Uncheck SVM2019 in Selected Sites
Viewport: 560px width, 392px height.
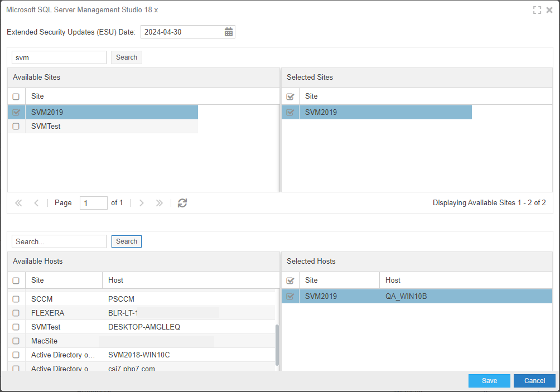click(x=291, y=112)
